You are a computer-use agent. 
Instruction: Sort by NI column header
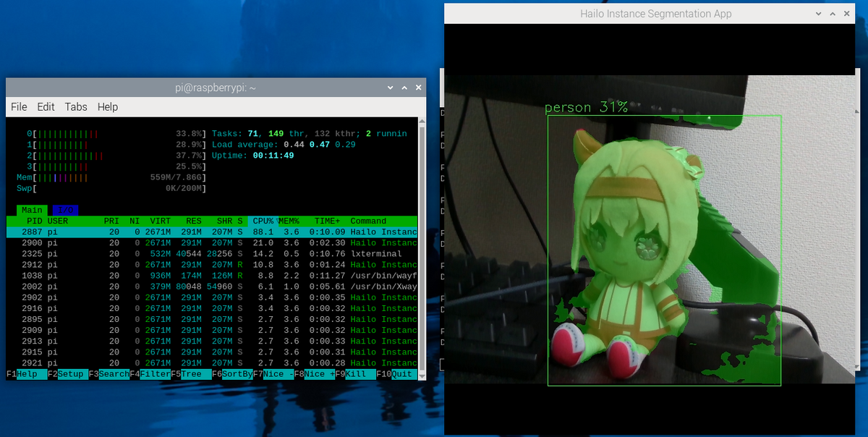134,221
